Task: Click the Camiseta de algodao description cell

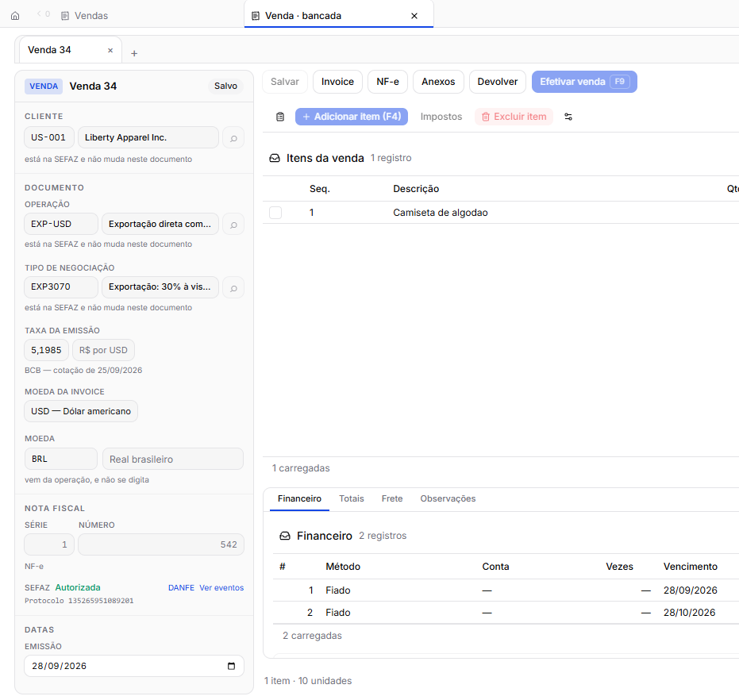Action: point(441,213)
